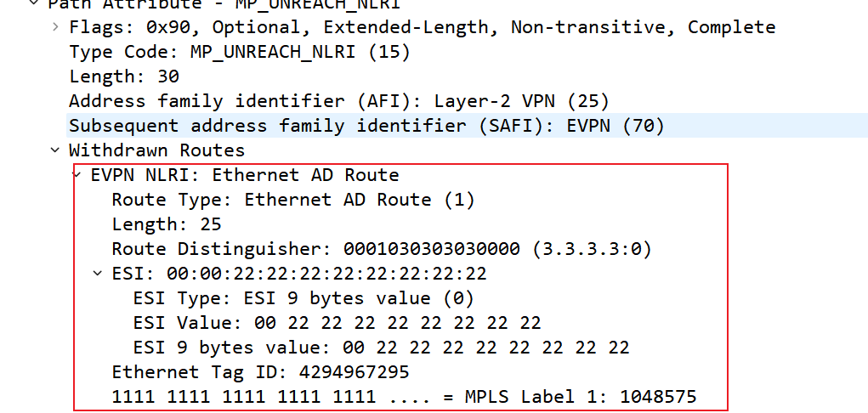Click the Route Type: Ethernet AD Route field
Image resolution: width=868 pixels, height=413 pixels.
coord(292,200)
